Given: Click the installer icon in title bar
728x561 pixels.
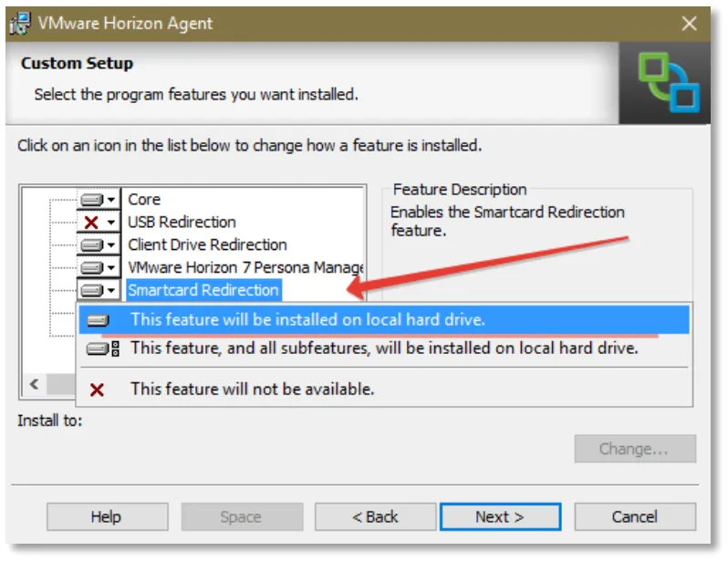Looking at the screenshot, I should (20, 23).
